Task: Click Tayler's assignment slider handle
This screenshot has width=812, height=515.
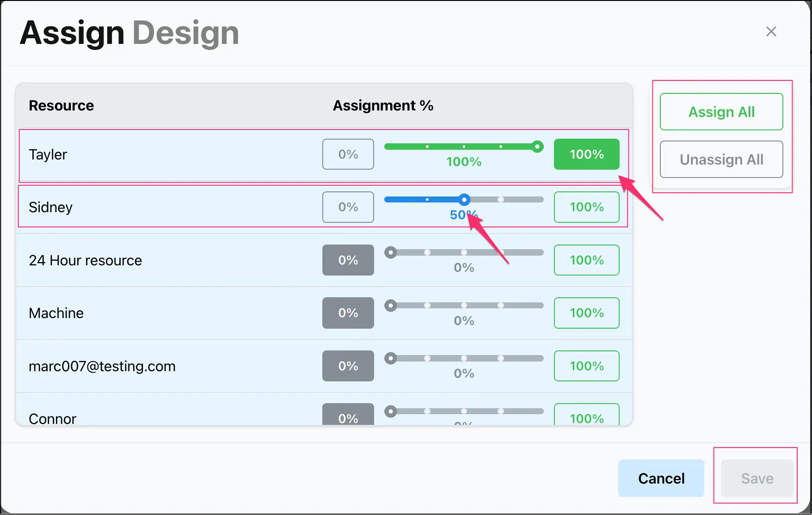Action: 537,147
